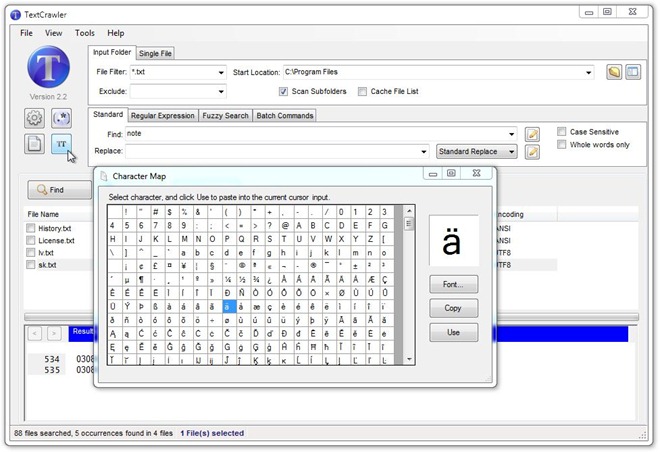
Task: Select the Input Folder tab
Action: 112,52
